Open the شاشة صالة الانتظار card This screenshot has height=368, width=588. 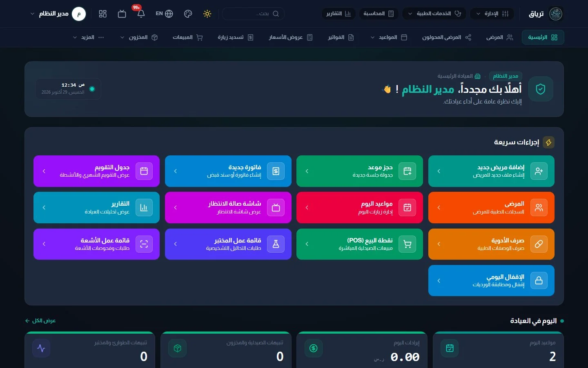point(228,207)
